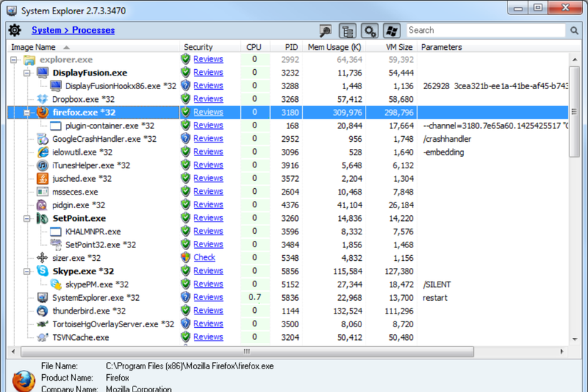
Task: Open Reviews link for explorer.exe
Action: coord(208,59)
